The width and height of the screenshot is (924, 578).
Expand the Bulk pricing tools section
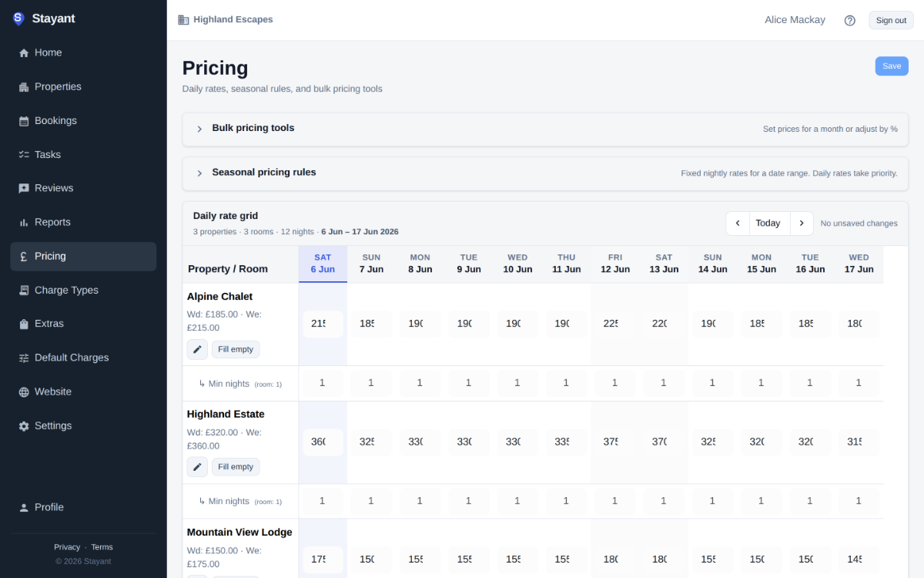pos(545,129)
